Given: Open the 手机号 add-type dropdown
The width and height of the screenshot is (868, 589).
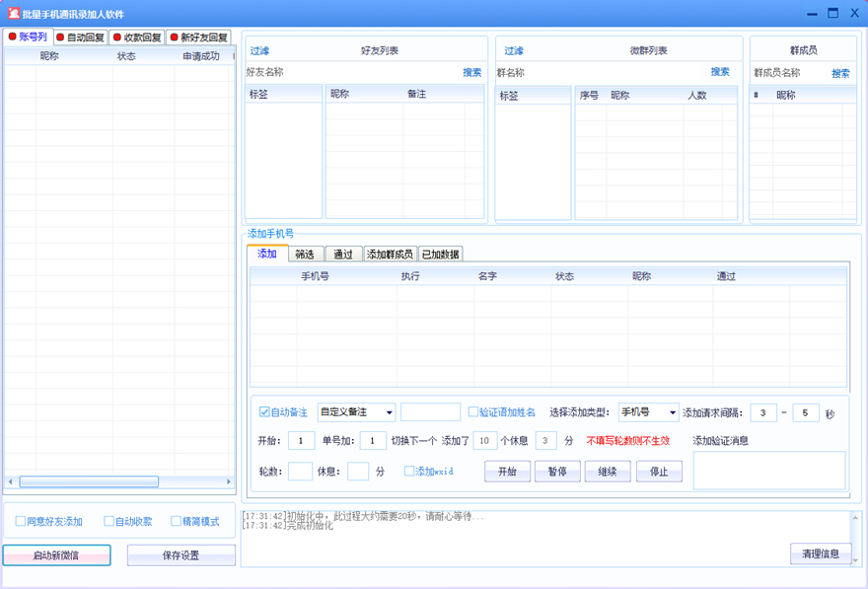Looking at the screenshot, I should tap(649, 412).
